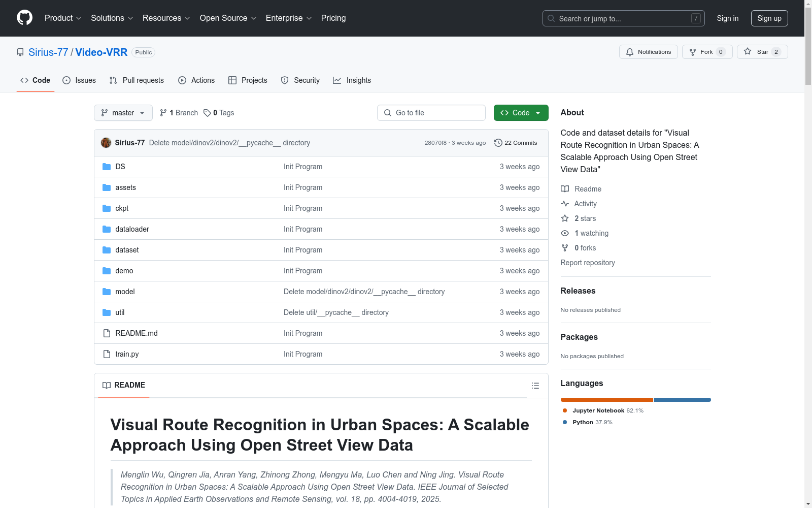Click the star icon beside 2 stars
Screen dimensions: 812x508
565,218
